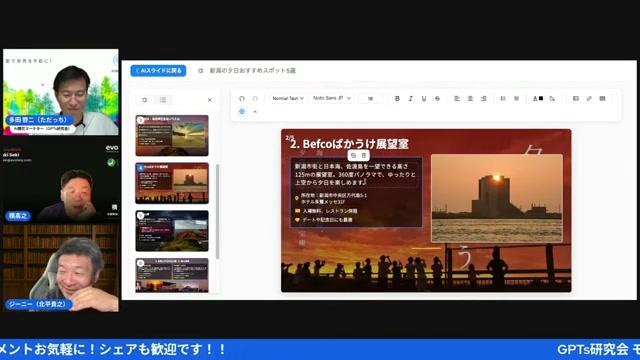This screenshot has width=640, height=360.
Task: Click the '入場無料、レストラン併設' bullet line
Action: (326, 211)
